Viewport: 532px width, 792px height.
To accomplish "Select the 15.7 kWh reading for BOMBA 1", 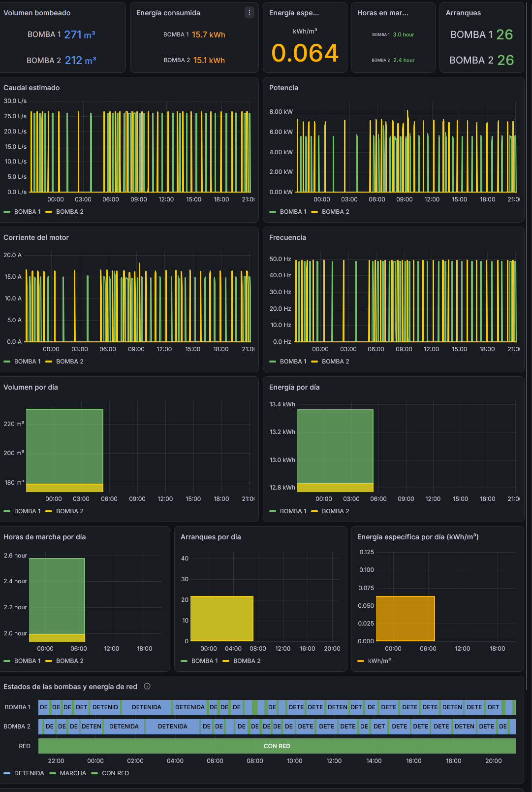I will point(209,34).
